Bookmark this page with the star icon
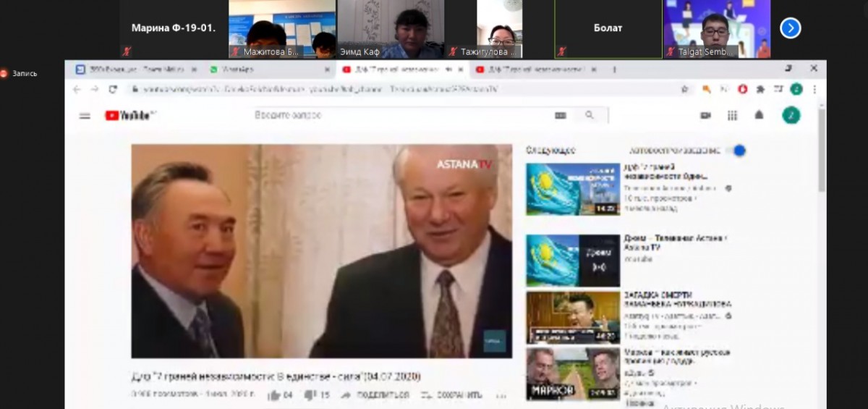The image size is (868, 409). coord(684,89)
